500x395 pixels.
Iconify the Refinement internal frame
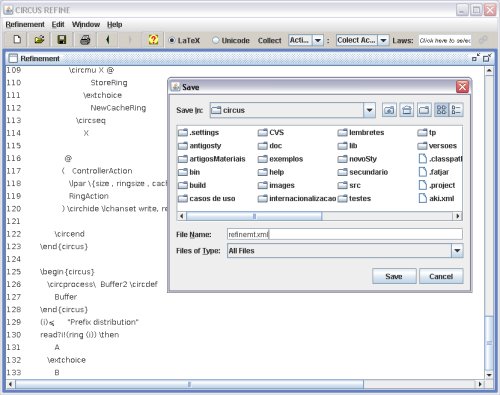pos(476,58)
